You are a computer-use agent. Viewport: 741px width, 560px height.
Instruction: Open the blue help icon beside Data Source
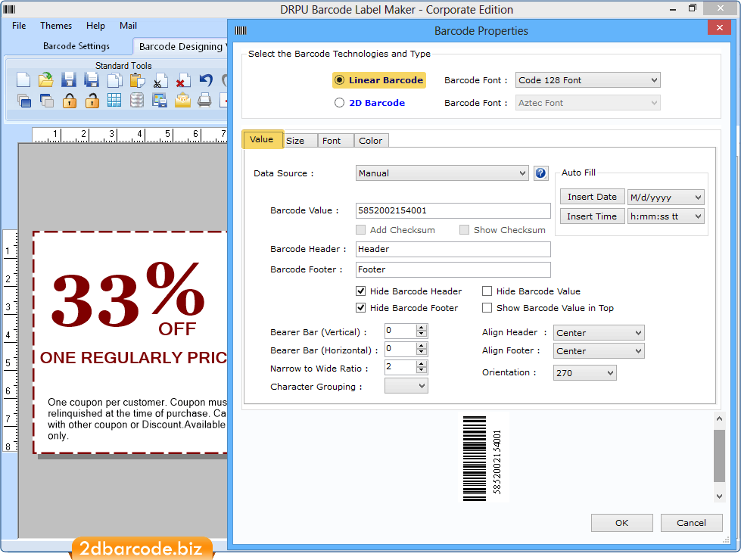pyautogui.click(x=540, y=173)
